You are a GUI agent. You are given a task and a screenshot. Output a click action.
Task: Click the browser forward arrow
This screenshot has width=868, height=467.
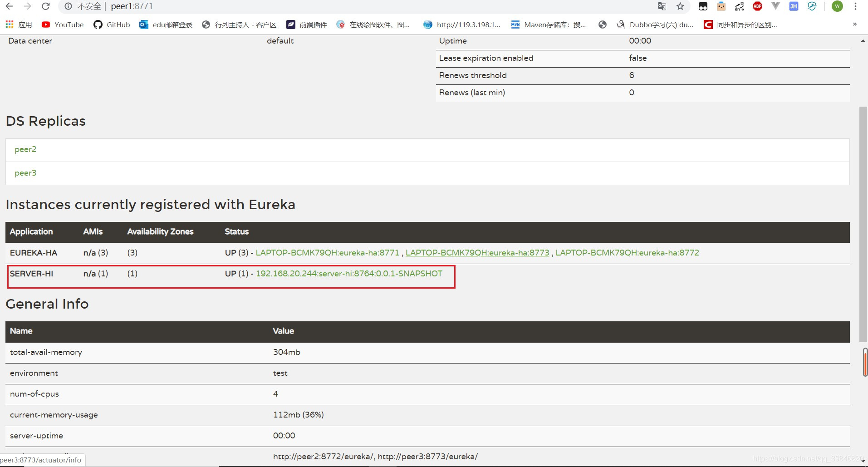[x=27, y=6]
